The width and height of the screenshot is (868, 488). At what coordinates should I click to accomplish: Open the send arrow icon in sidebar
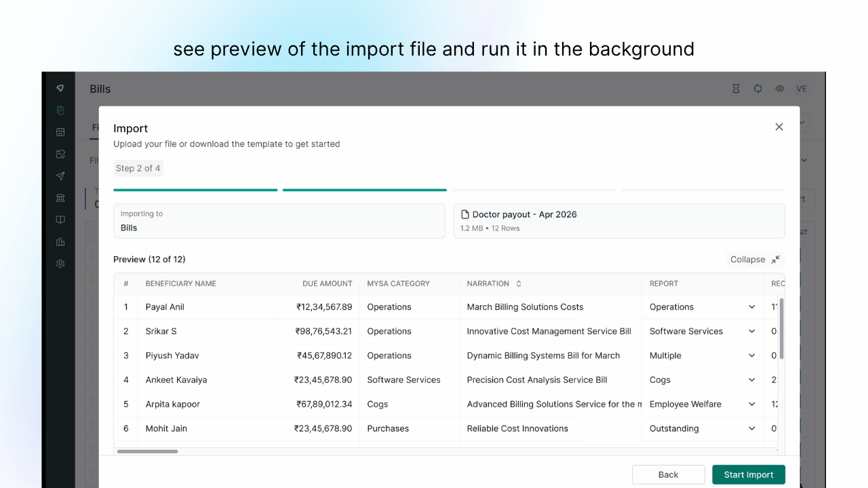click(60, 176)
